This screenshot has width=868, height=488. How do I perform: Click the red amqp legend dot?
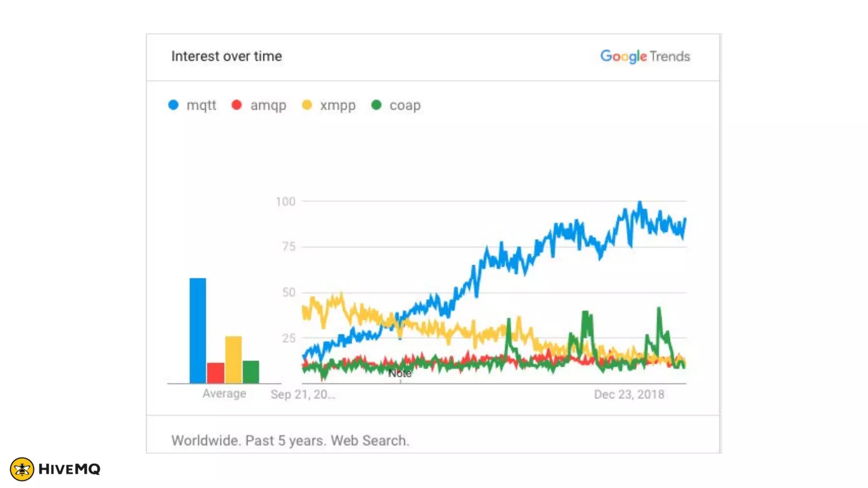tap(236, 105)
